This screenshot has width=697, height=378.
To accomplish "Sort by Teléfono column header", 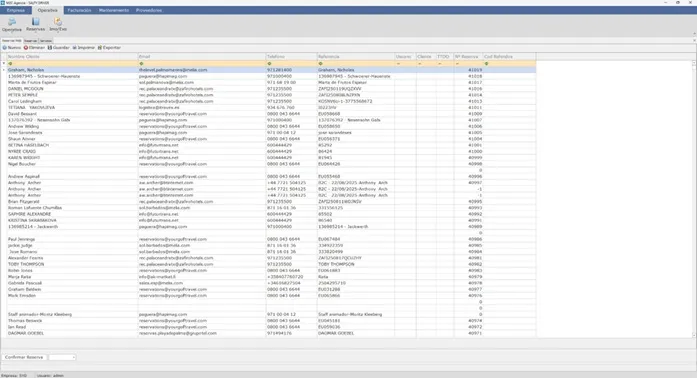I will point(291,56).
